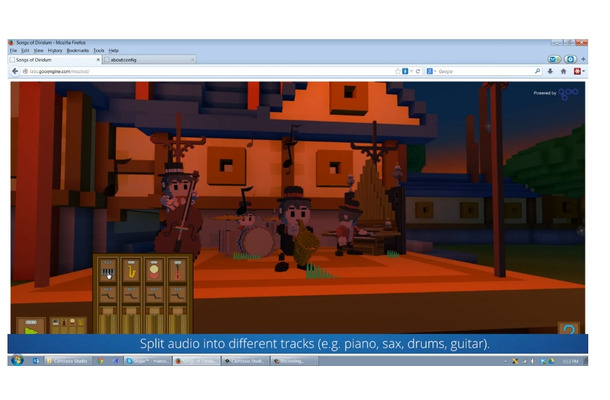
Task: Switch to the Firefox Songs of Diridum taskbar item
Action: coord(196,361)
